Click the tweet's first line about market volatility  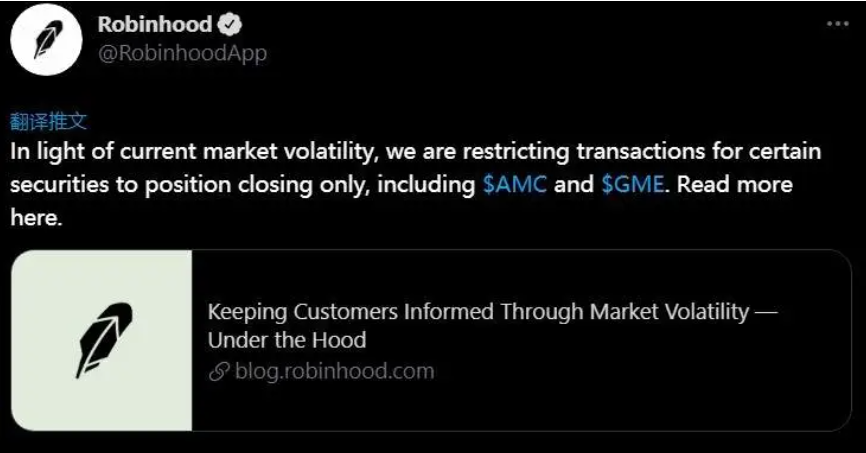(415, 152)
